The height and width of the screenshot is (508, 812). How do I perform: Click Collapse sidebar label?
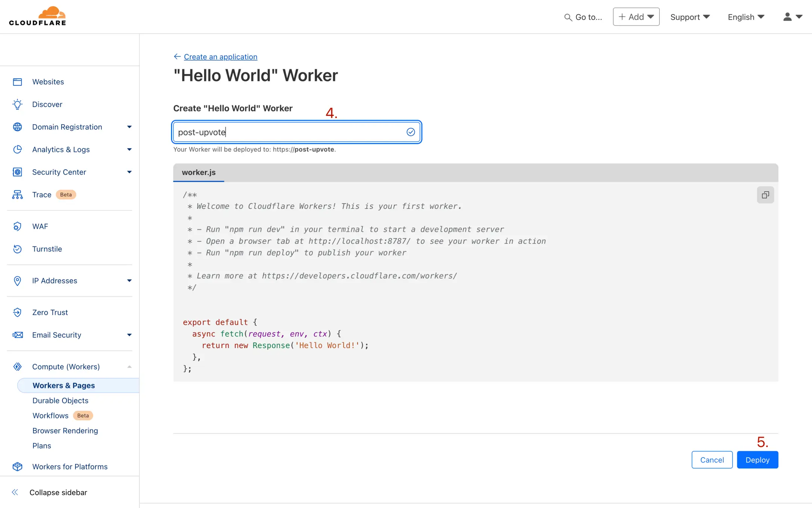click(x=58, y=492)
